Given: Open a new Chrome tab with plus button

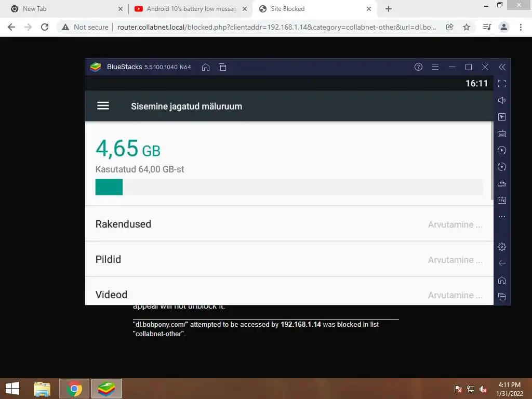Looking at the screenshot, I should (x=389, y=9).
